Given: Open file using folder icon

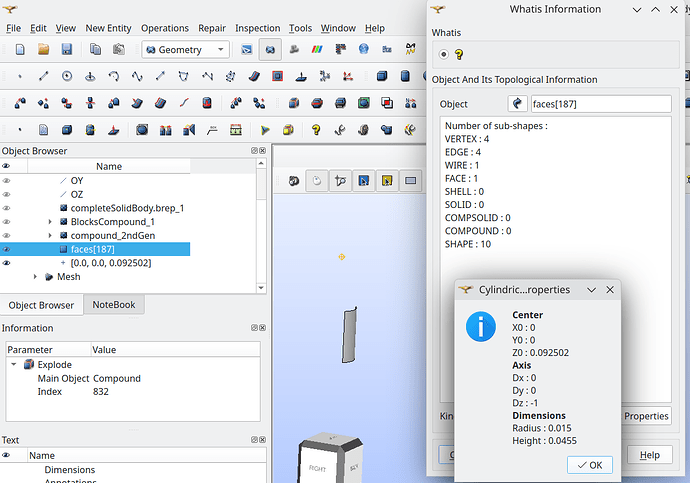Looking at the screenshot, I should point(42,49).
